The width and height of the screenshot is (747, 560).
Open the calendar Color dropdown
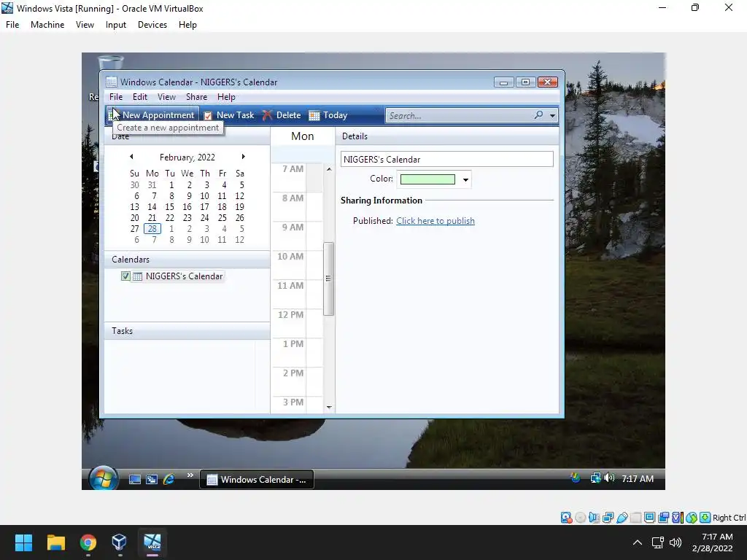tap(465, 179)
